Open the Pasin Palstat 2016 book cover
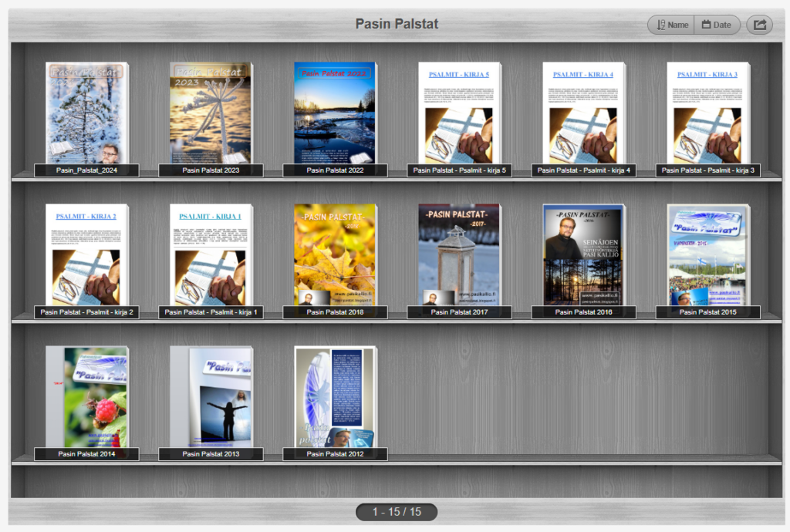The height and width of the screenshot is (532, 790). 583,254
